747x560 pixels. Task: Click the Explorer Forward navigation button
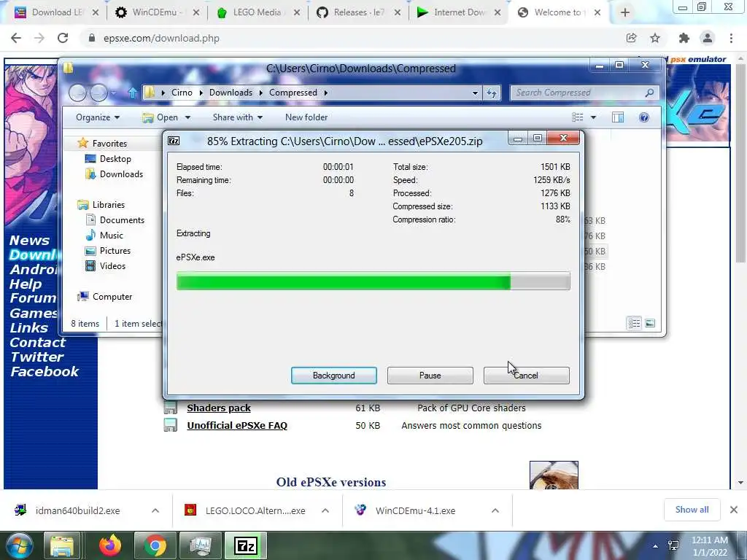tap(98, 93)
